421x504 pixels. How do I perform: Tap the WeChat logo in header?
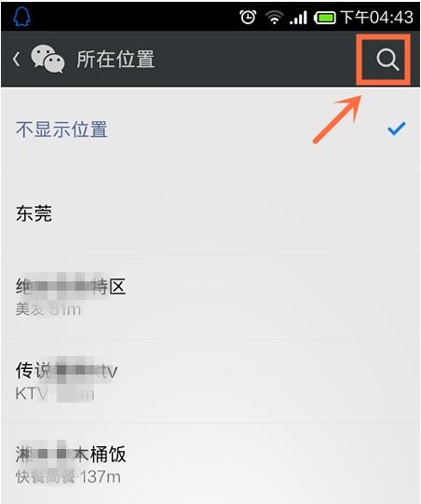[x=48, y=59]
